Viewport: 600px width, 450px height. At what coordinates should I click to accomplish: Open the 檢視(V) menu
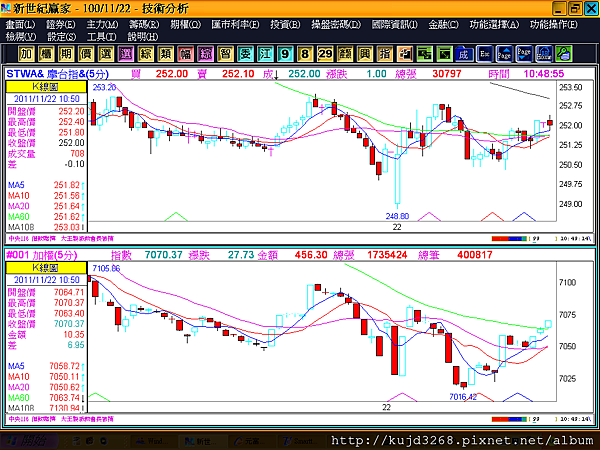coord(21,37)
